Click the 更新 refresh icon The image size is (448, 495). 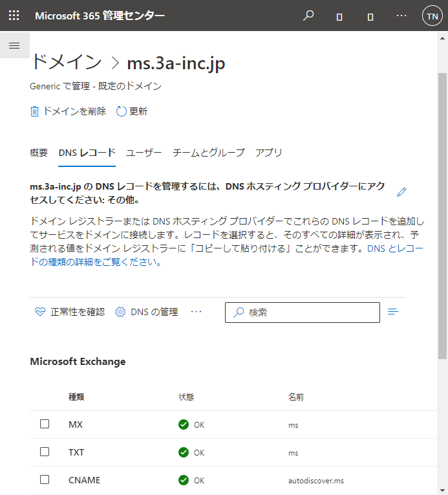coord(122,111)
